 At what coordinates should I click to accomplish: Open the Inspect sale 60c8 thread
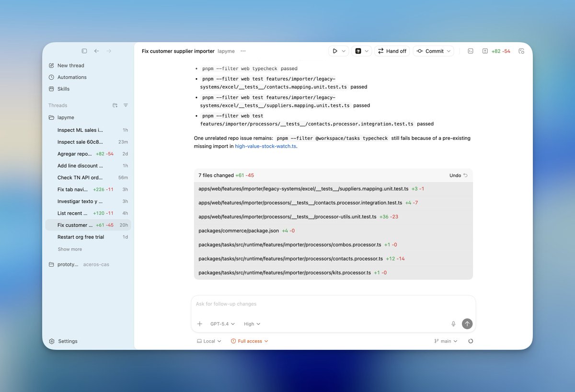pyautogui.click(x=88, y=142)
